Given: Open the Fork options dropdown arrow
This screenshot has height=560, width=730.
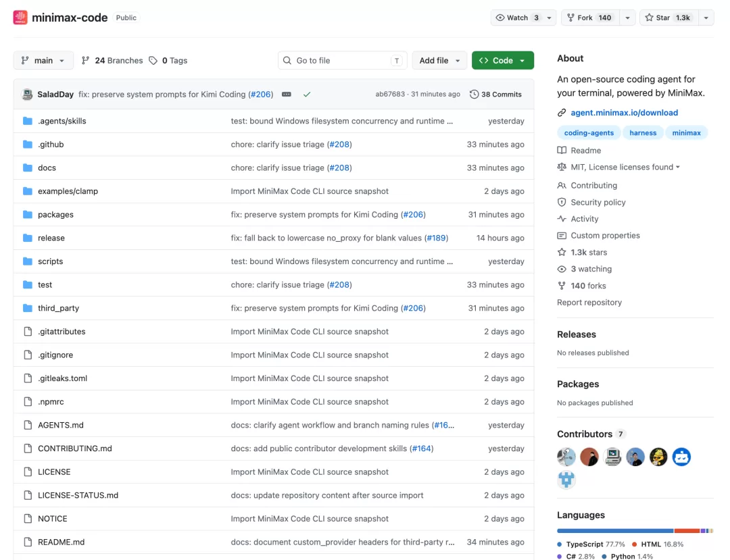Looking at the screenshot, I should [627, 18].
